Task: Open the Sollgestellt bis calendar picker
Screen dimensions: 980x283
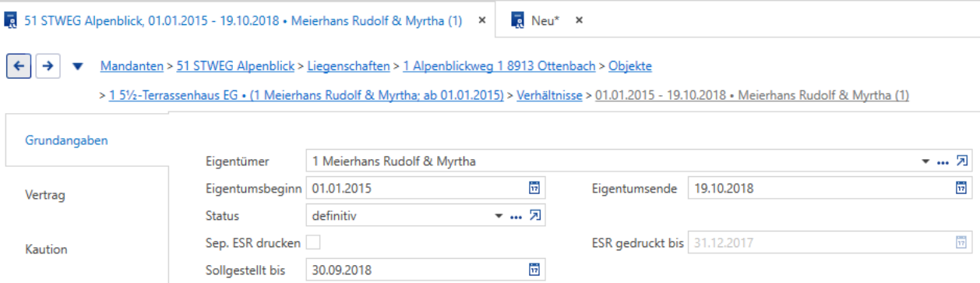Action: 534,270
